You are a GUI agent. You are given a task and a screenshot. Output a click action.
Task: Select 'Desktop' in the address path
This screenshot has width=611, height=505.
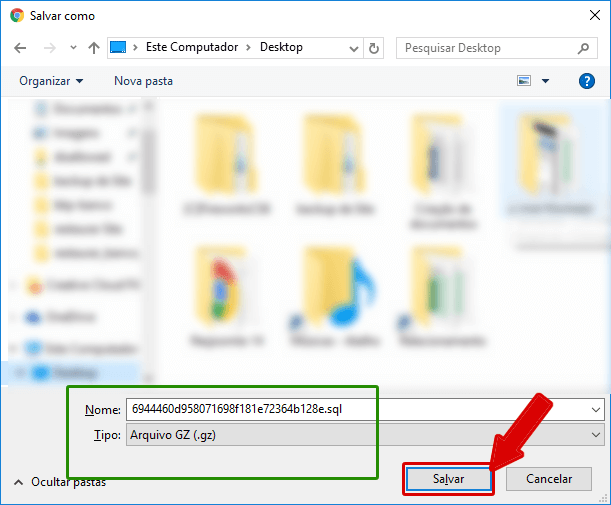pos(281,47)
